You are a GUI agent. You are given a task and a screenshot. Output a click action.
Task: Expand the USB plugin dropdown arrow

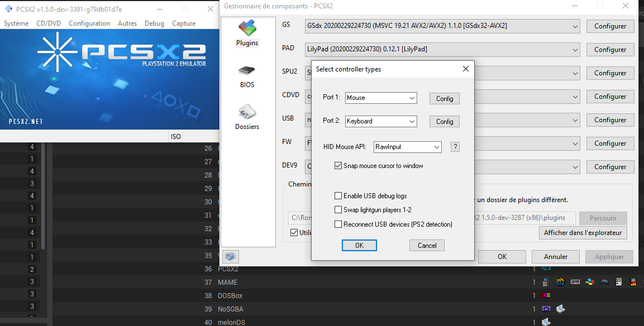pyautogui.click(x=575, y=120)
